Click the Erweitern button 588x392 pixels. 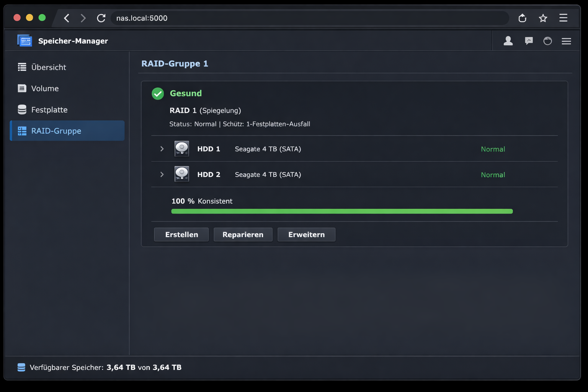pos(306,234)
